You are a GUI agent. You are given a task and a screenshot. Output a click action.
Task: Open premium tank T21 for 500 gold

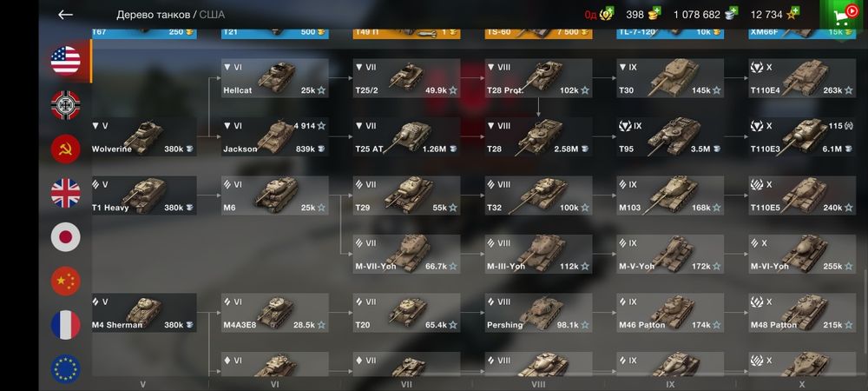click(275, 33)
